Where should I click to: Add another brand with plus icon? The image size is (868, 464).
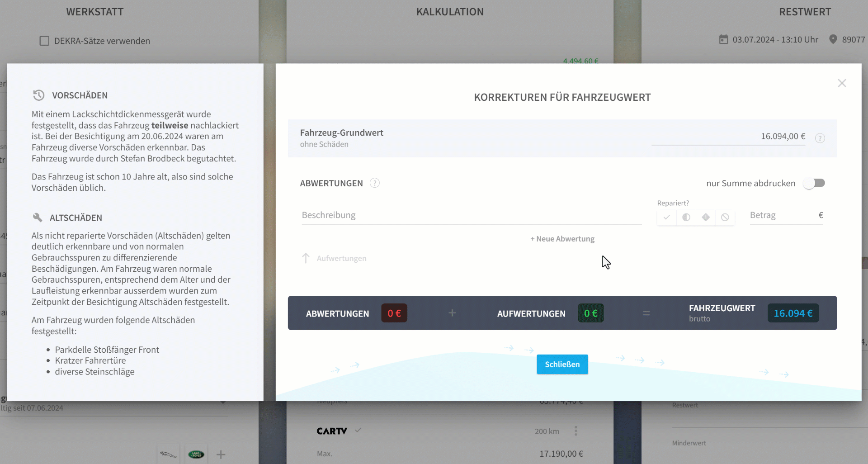(x=221, y=455)
